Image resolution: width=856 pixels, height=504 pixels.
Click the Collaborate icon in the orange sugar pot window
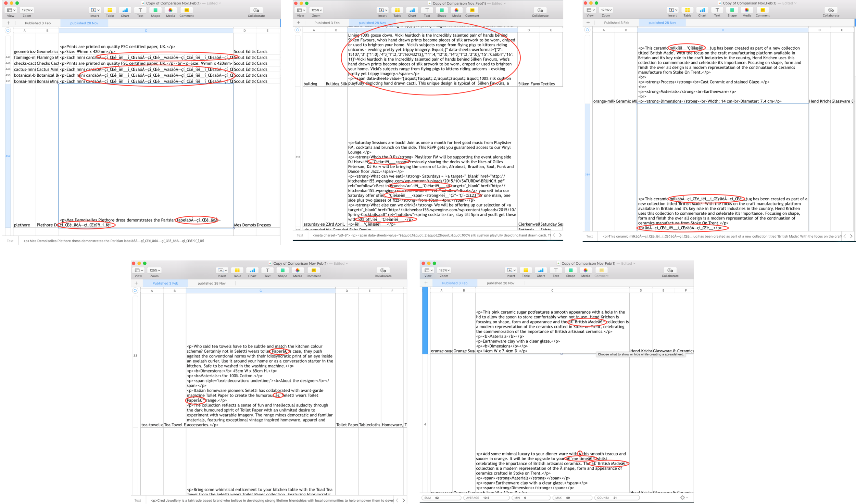[670, 270]
